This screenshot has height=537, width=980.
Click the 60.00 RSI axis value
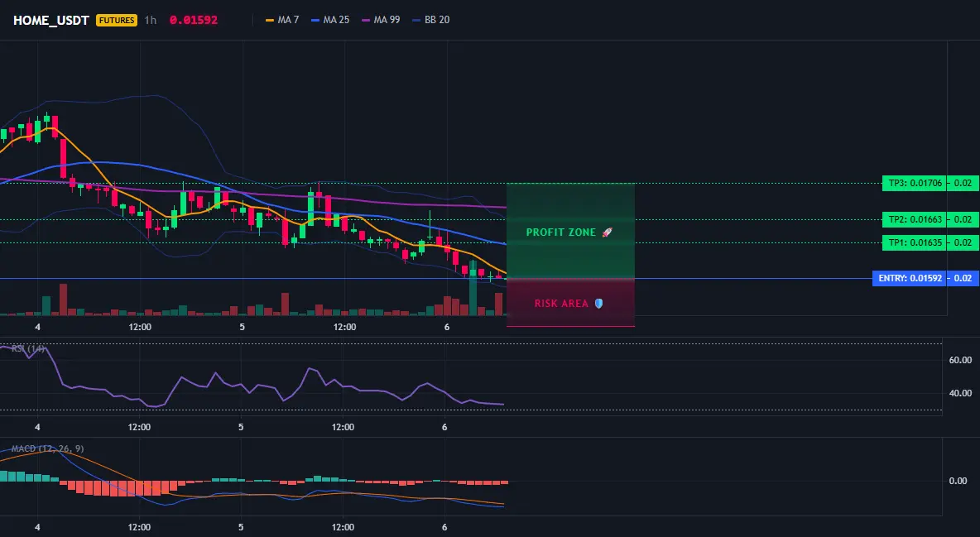(x=961, y=360)
